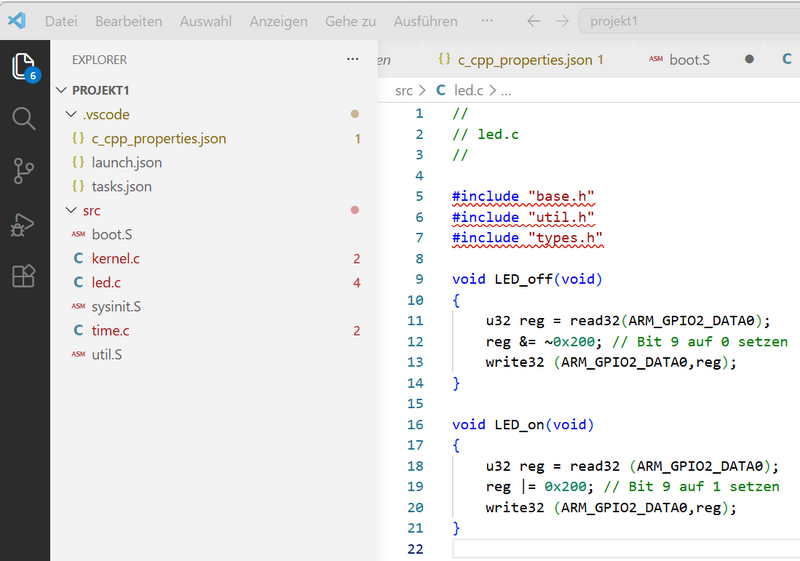Screen dimensions: 800x561
Task: Click the unsaved dot on boot.S tab
Action: click(749, 59)
